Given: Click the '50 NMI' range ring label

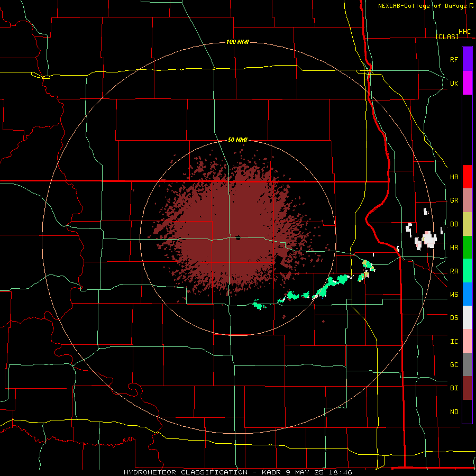Looking at the screenshot, I should tap(237, 140).
